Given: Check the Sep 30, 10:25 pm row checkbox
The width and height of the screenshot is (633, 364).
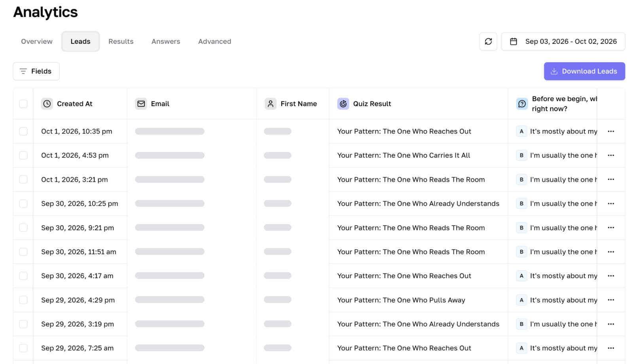Looking at the screenshot, I should coord(23,204).
